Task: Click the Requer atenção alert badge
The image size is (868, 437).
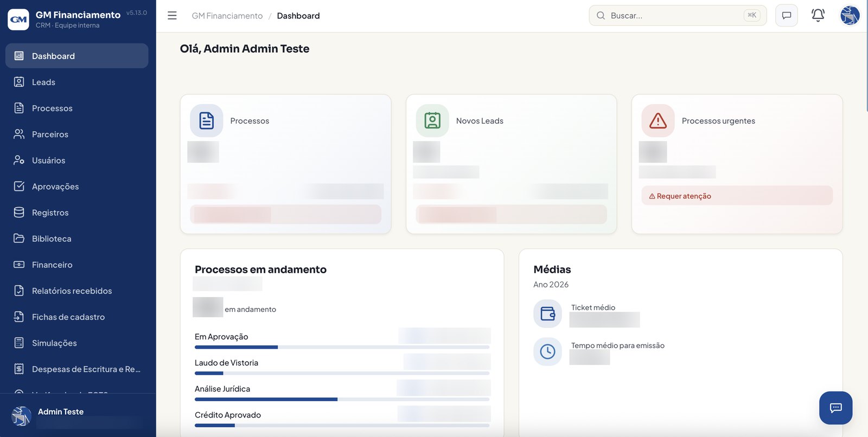Action: point(737,196)
